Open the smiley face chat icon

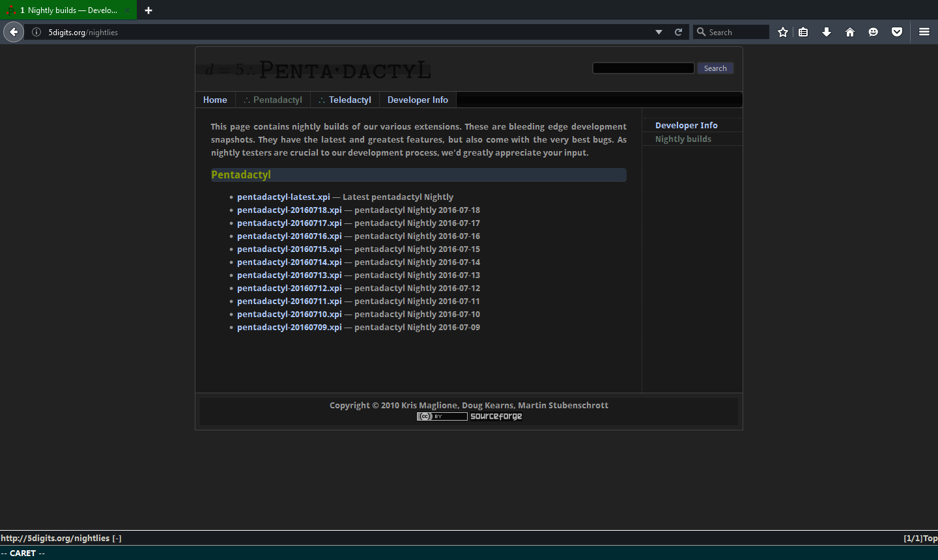point(874,32)
